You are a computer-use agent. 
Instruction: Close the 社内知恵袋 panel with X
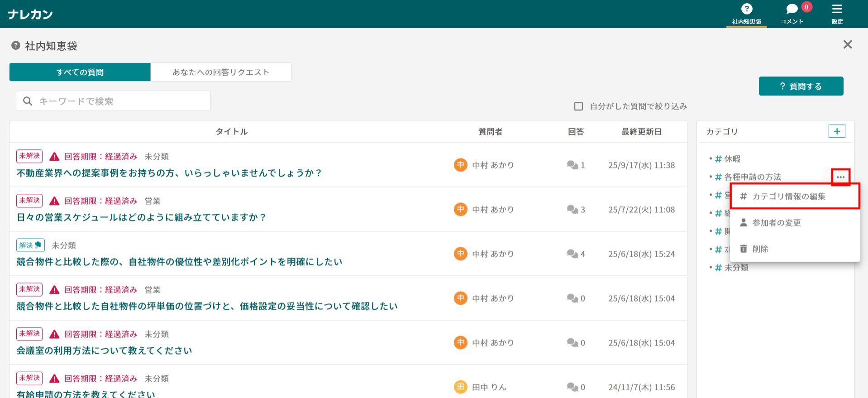848,44
